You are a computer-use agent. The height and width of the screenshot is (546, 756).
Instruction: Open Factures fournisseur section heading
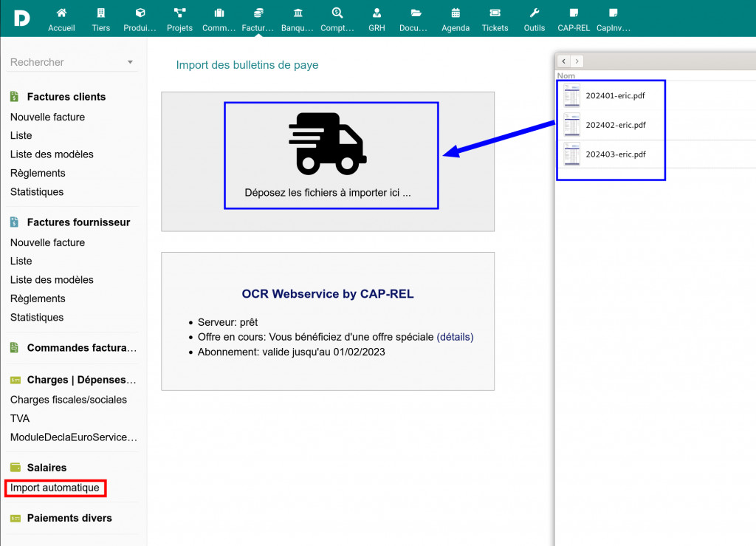click(78, 222)
